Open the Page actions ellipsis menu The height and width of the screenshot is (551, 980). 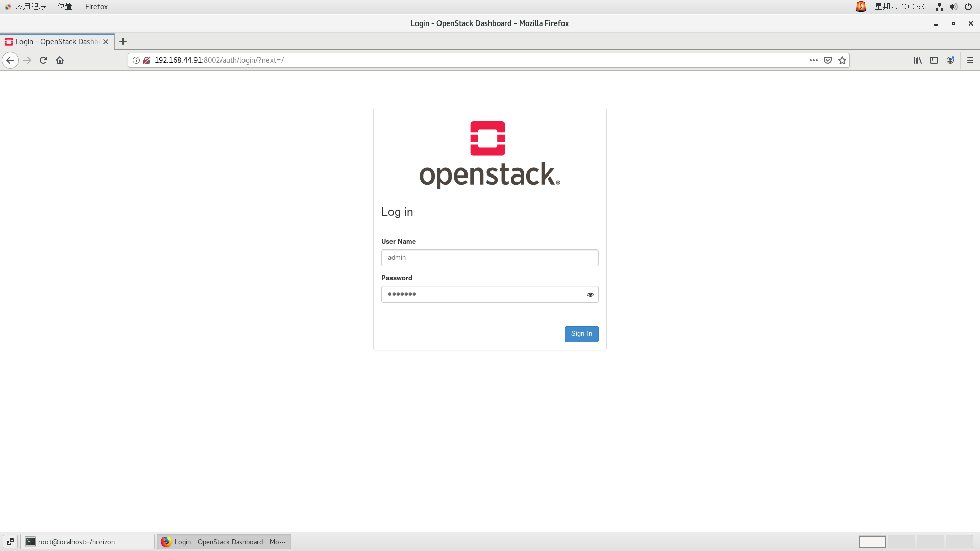[x=813, y=60]
